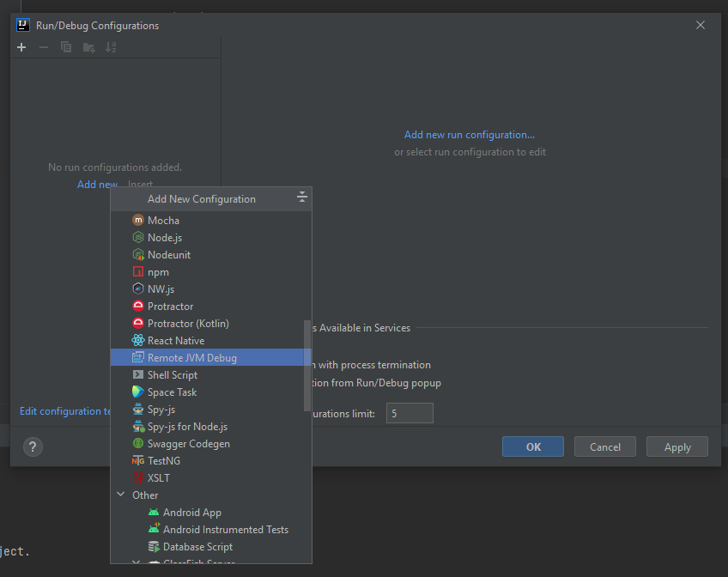Click the Sort configurations alphabetically icon
Image resolution: width=728 pixels, height=577 pixels.
(111, 47)
